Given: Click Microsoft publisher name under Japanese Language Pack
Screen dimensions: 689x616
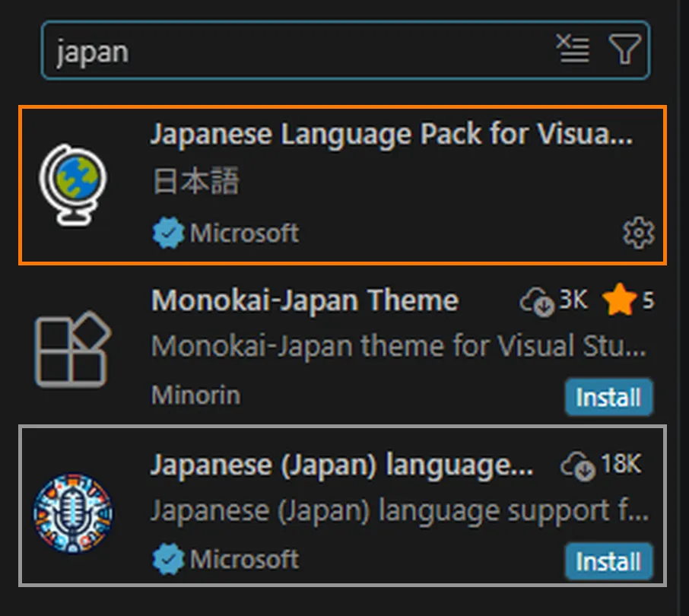Looking at the screenshot, I should (244, 233).
